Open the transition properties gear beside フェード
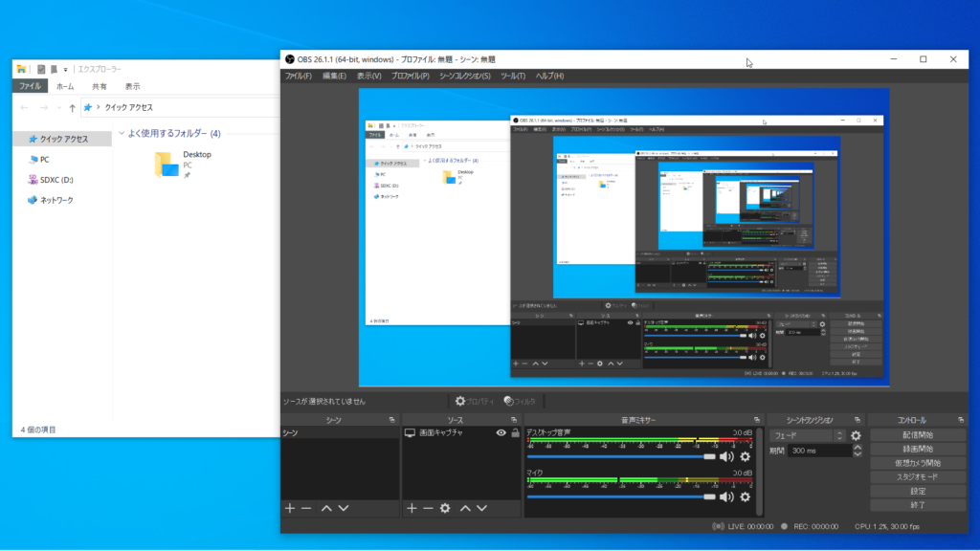Image resolution: width=980 pixels, height=551 pixels. [857, 435]
